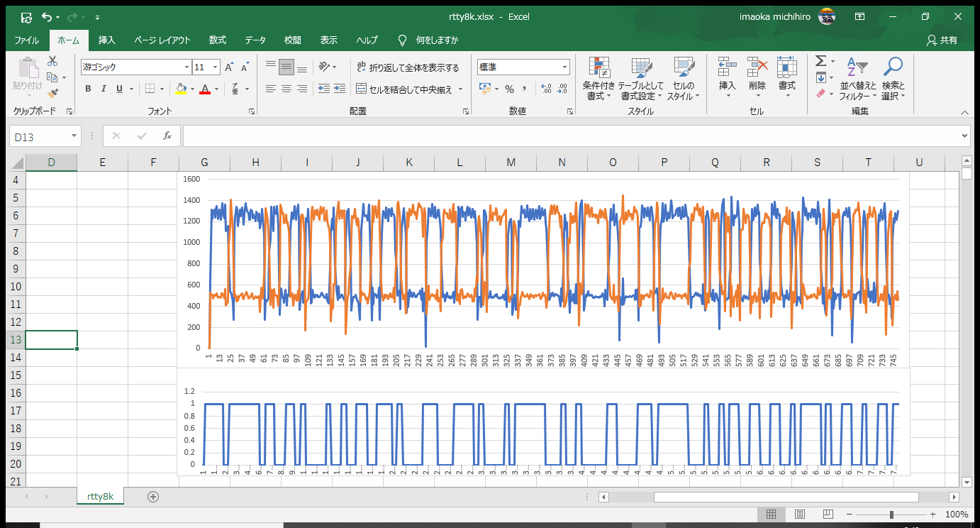Screen dimensions: 980x528
Task: Increase indent
Action: (340, 89)
